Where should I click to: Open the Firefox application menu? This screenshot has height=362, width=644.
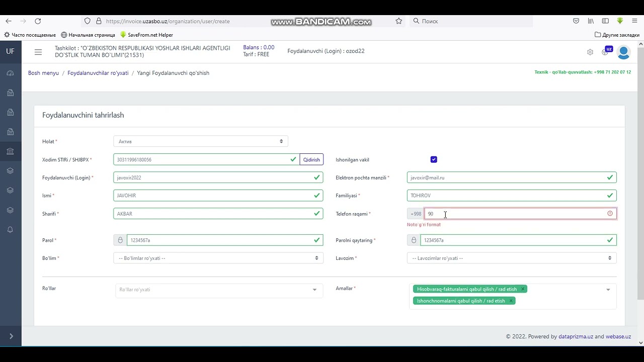(634, 21)
